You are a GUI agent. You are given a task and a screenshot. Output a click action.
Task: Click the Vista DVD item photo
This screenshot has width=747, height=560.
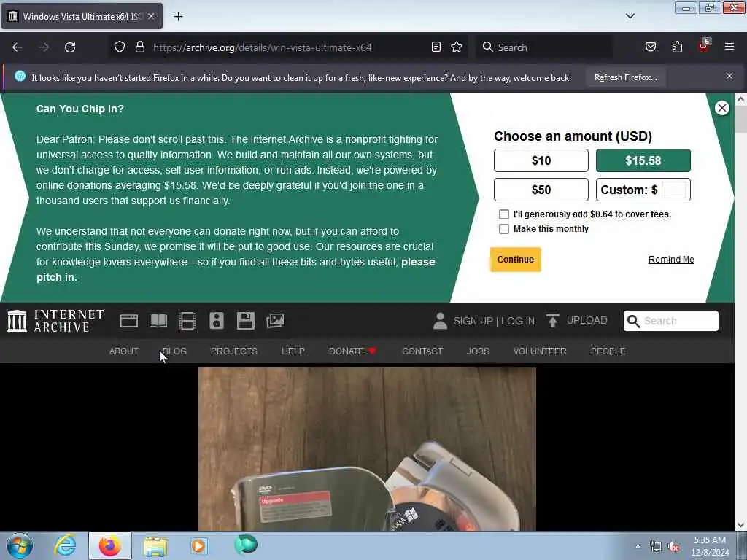pos(367,448)
